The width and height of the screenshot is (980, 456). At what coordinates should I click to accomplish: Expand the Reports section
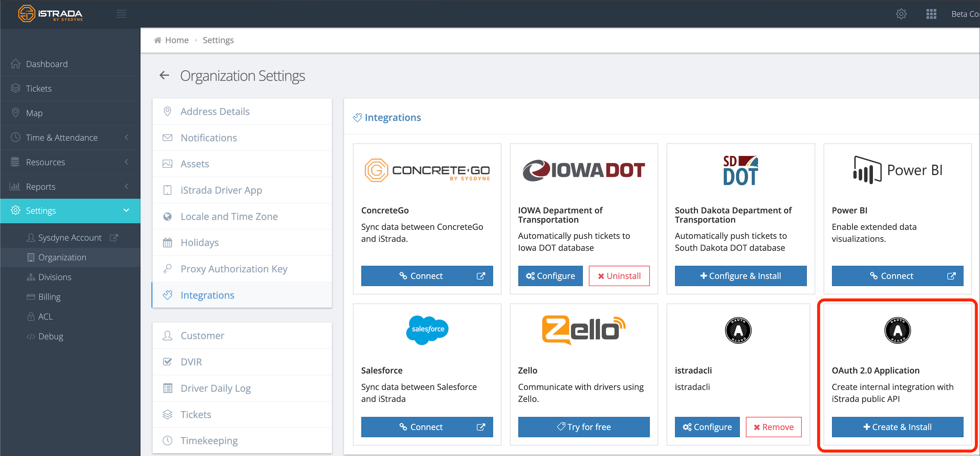click(x=127, y=186)
